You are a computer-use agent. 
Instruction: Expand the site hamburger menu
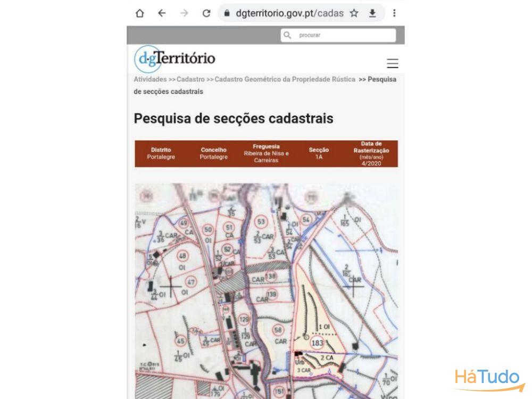point(392,64)
